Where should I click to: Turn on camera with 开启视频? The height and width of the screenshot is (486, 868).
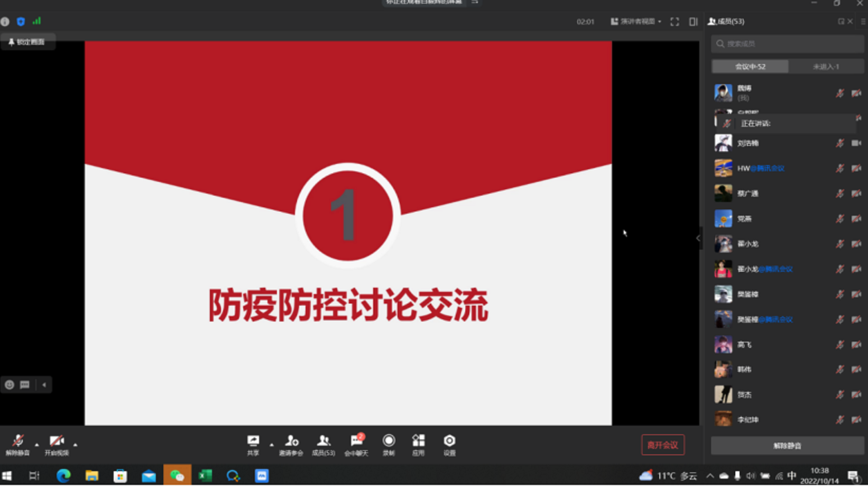coord(57,444)
